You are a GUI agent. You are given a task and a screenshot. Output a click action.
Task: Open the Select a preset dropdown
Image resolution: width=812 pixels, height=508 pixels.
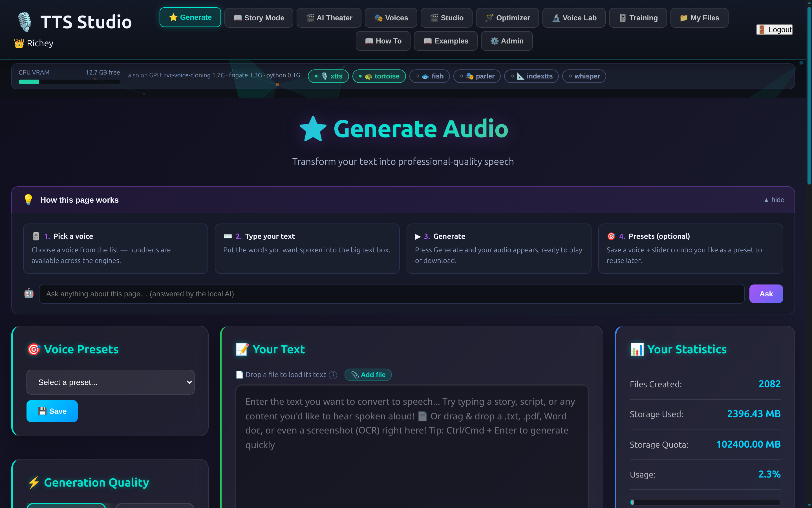tap(111, 382)
